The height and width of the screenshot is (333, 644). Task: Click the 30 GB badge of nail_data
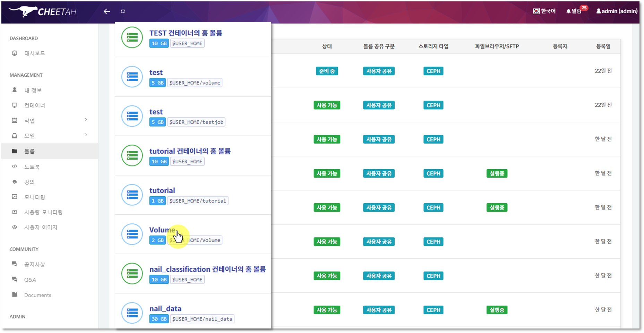(x=159, y=319)
